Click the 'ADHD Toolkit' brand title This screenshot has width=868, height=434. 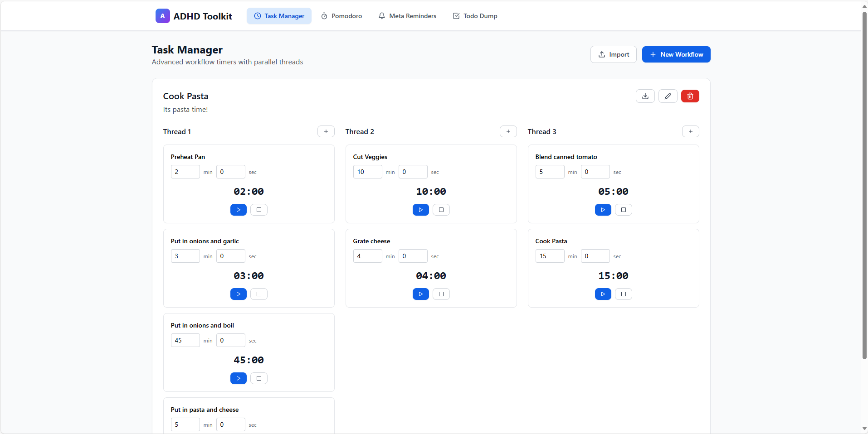tap(203, 16)
